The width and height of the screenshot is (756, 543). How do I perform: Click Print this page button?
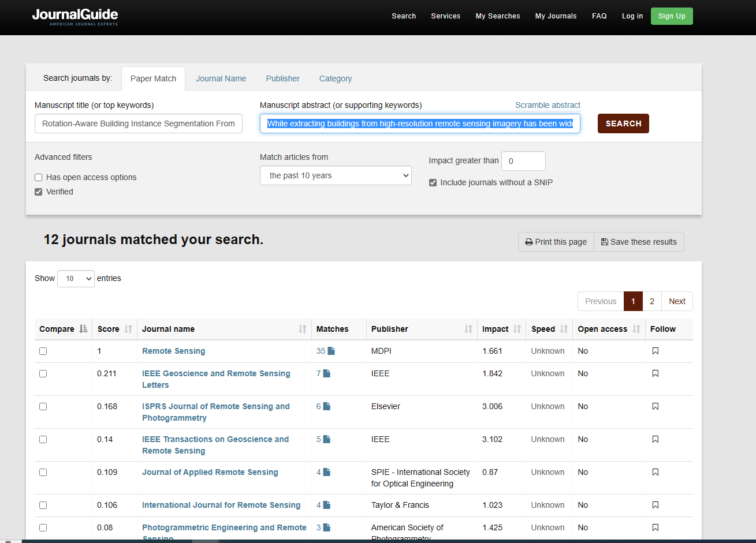pyautogui.click(x=556, y=242)
